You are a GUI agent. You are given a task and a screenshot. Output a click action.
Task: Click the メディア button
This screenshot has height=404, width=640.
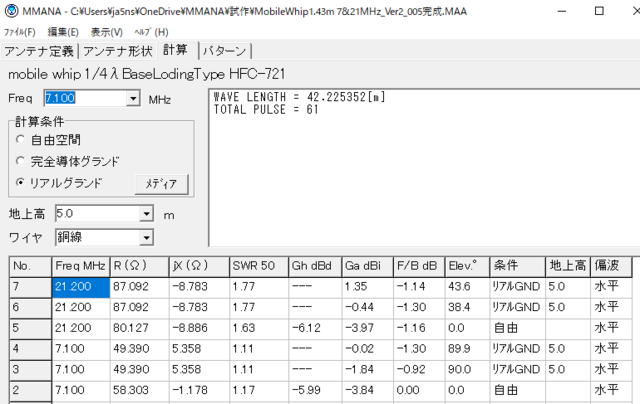(162, 184)
